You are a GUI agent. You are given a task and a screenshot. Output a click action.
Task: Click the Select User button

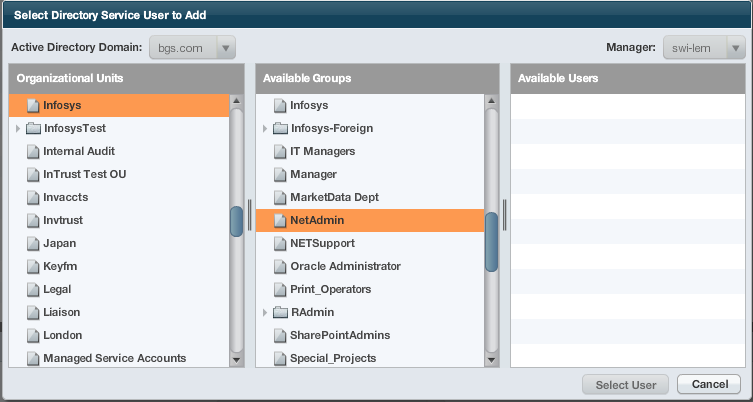pos(625,385)
